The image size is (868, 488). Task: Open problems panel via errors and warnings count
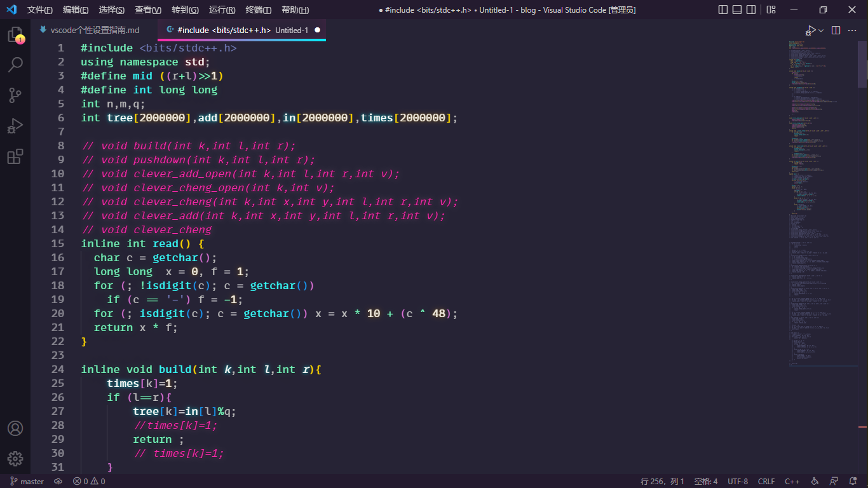[x=89, y=482]
